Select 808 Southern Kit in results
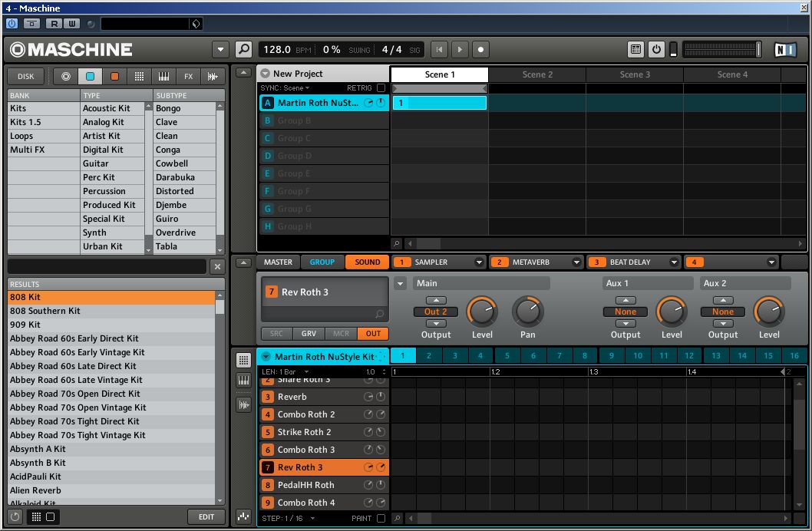Image resolution: width=812 pixels, height=531 pixels. (111, 311)
